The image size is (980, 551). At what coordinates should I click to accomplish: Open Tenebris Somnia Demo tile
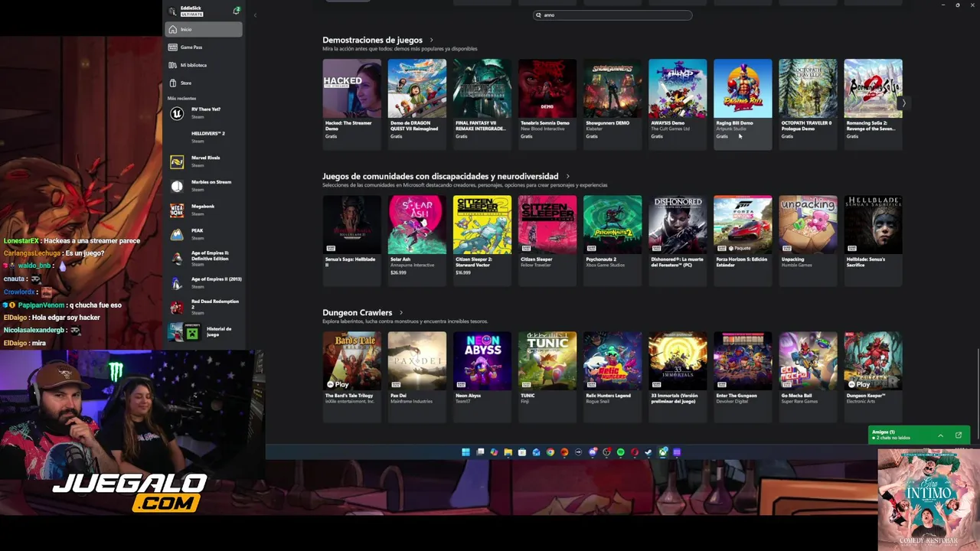click(x=547, y=103)
